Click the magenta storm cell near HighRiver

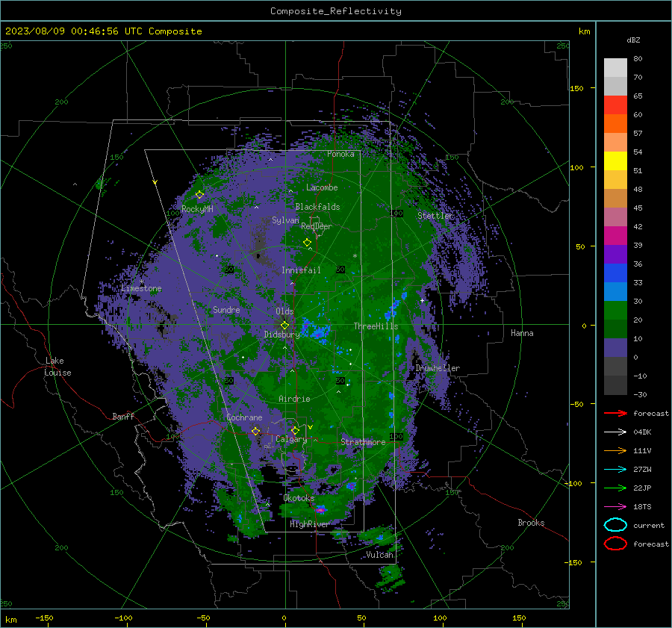320,509
